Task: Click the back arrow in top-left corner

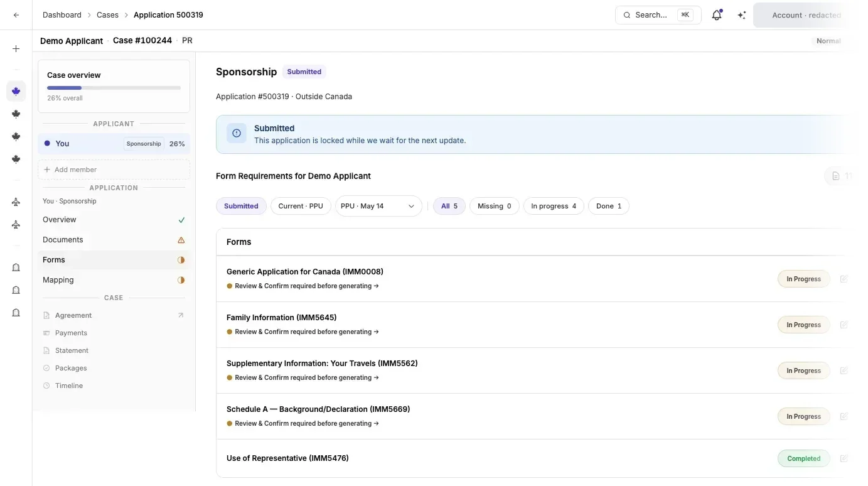Action: coord(16,15)
